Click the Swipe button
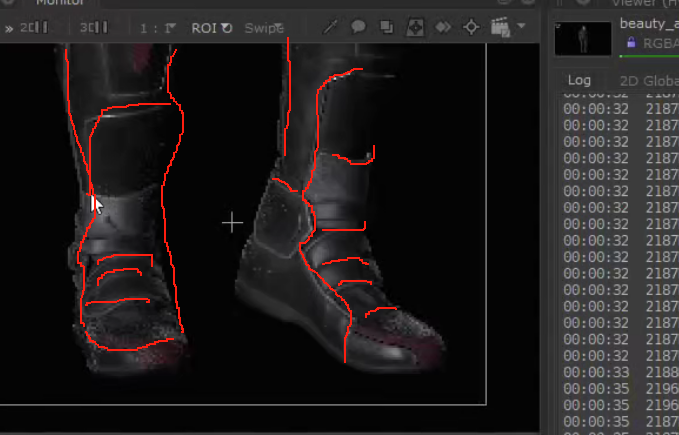Screen dimensions: 679x435 [x=264, y=27]
